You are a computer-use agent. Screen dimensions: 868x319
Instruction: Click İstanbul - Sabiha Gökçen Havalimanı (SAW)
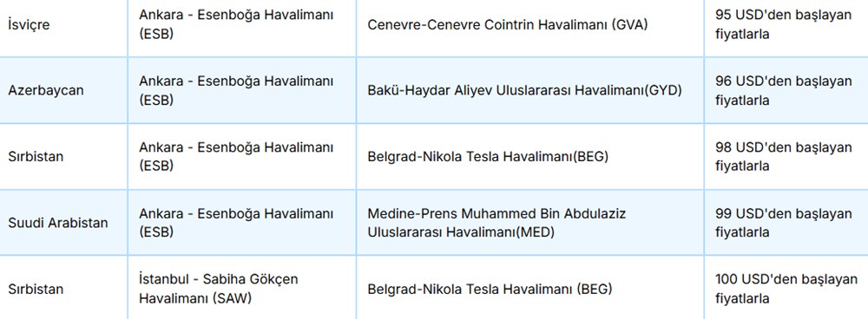[x=218, y=289]
